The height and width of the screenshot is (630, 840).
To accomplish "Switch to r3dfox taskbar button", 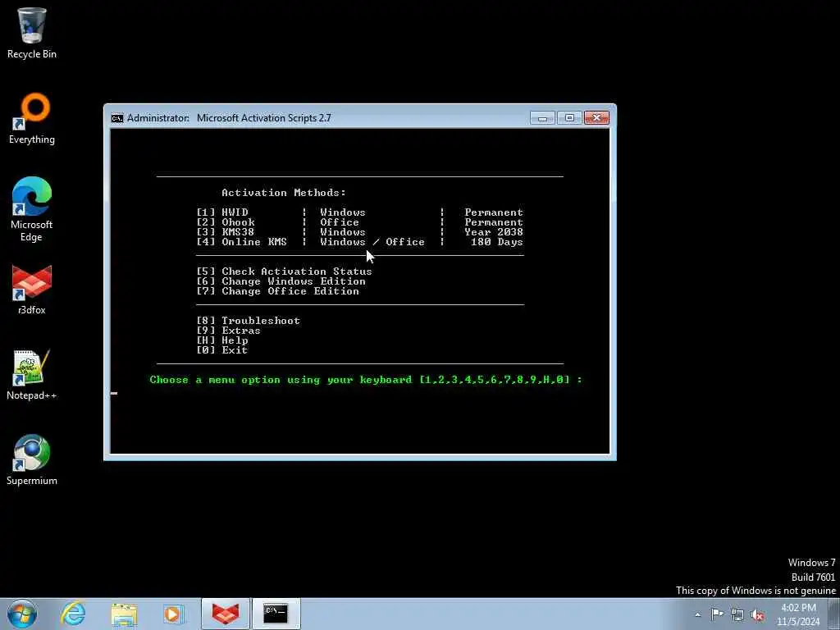I will point(225,614).
